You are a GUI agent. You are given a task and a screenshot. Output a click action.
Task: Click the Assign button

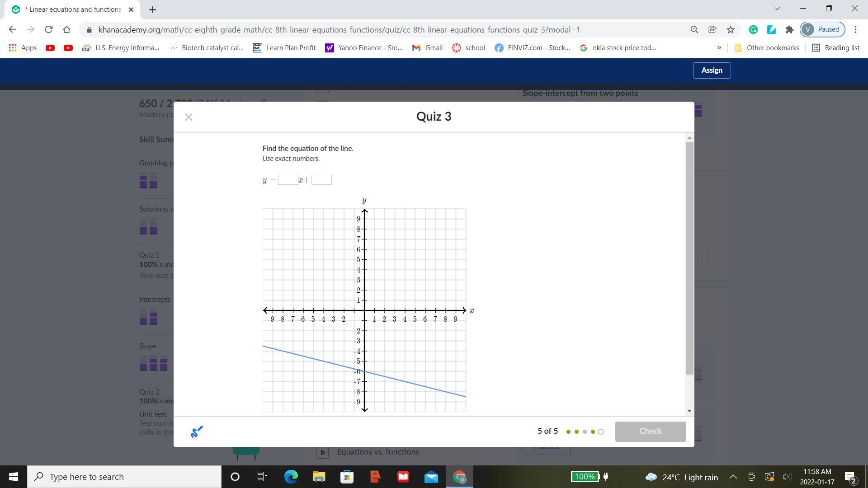(712, 70)
